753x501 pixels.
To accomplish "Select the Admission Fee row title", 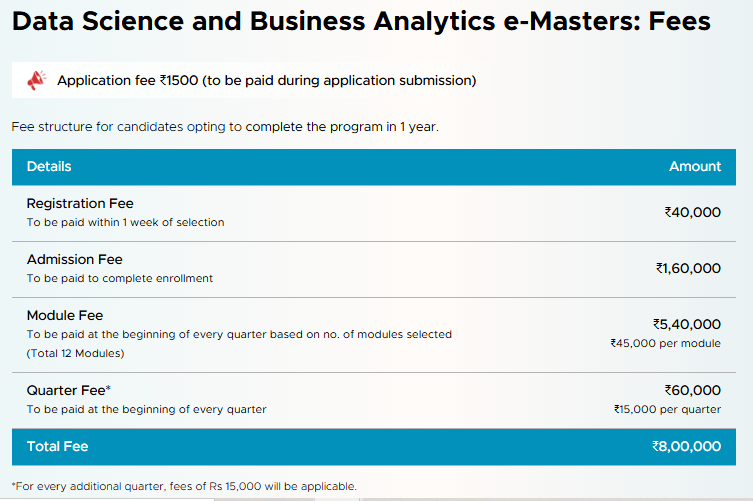I will tap(74, 259).
